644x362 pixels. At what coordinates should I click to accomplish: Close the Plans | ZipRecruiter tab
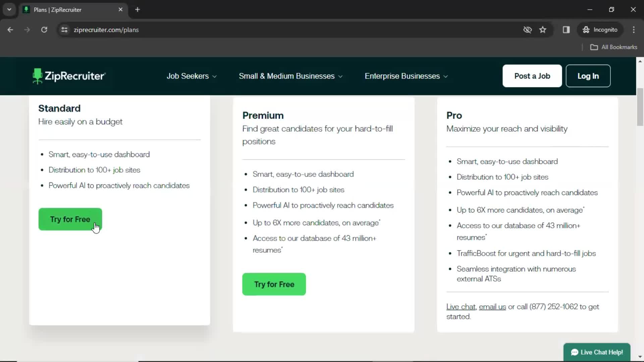click(x=120, y=10)
